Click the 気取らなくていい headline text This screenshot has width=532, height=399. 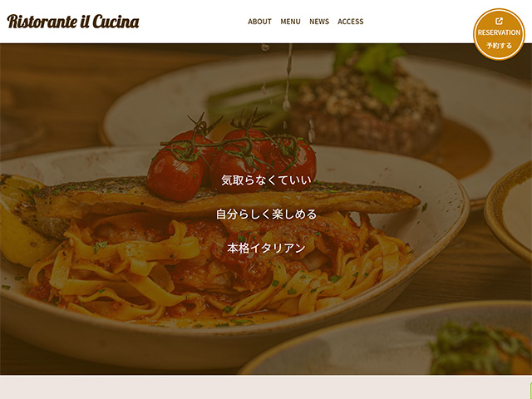266,180
